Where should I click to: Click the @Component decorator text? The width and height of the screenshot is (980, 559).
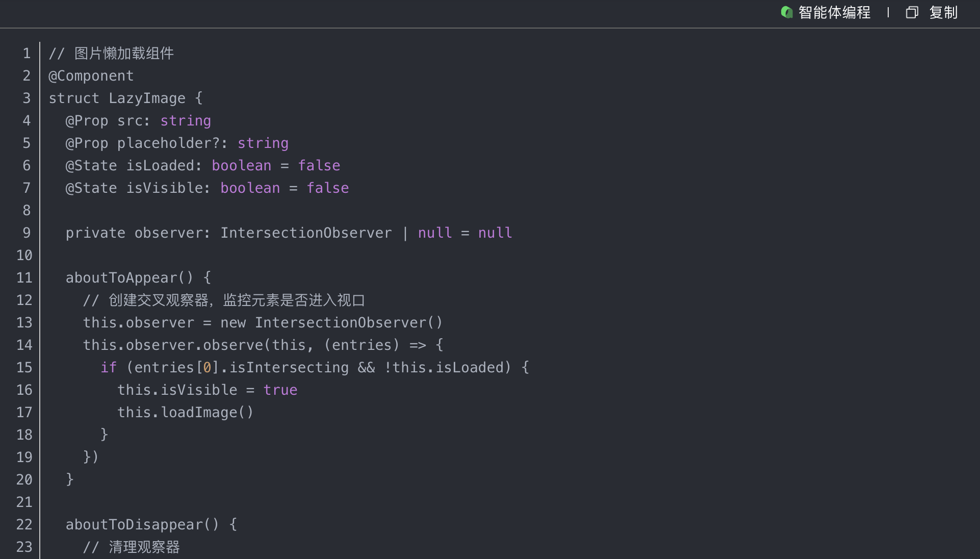(x=91, y=76)
